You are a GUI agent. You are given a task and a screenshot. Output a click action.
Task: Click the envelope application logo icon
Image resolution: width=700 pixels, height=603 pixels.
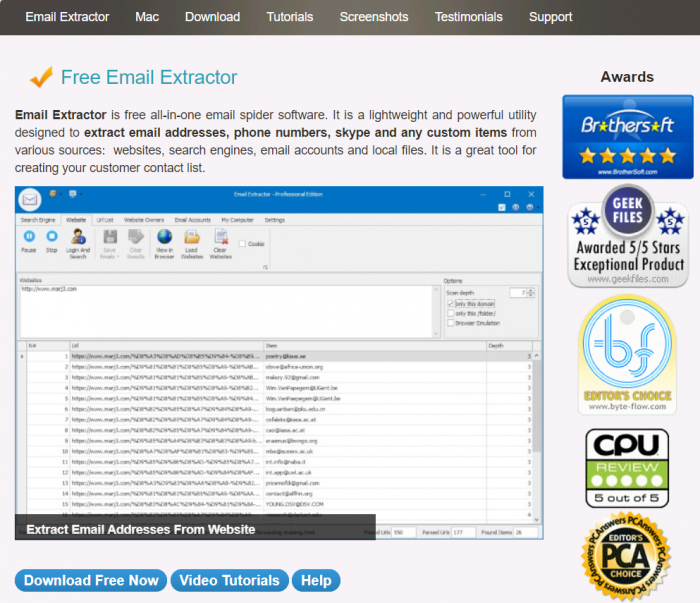30,200
